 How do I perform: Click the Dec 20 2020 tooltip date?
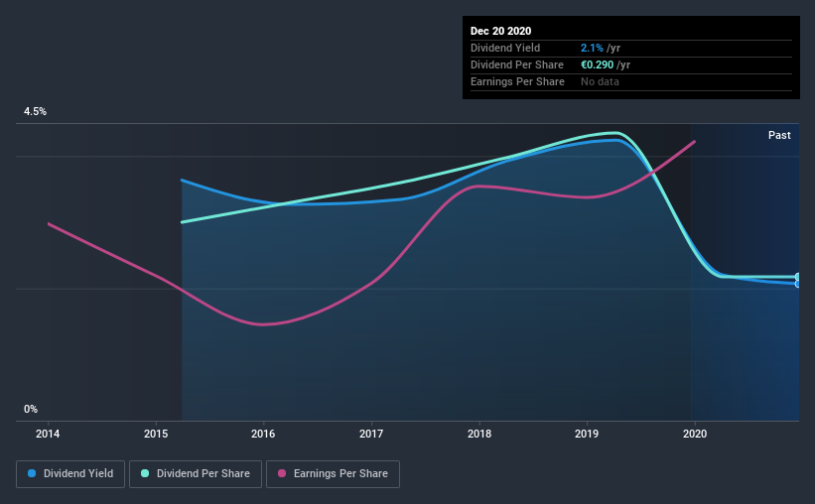(500, 31)
